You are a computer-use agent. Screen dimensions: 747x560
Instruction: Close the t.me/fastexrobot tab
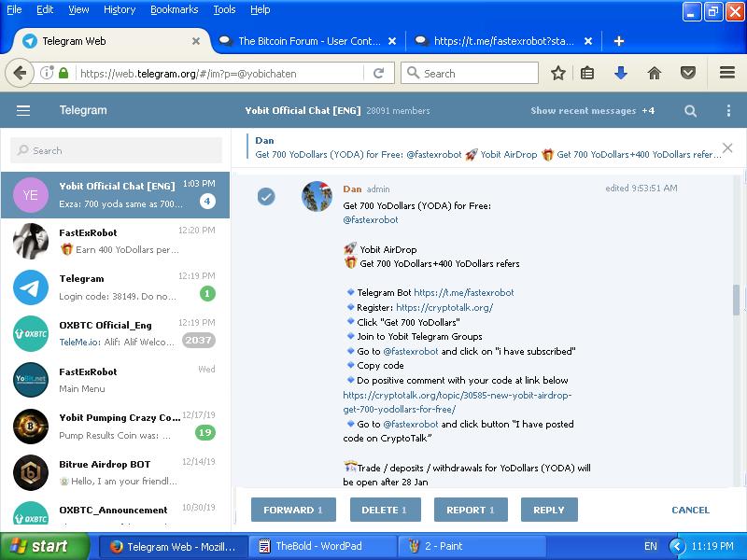click(588, 41)
